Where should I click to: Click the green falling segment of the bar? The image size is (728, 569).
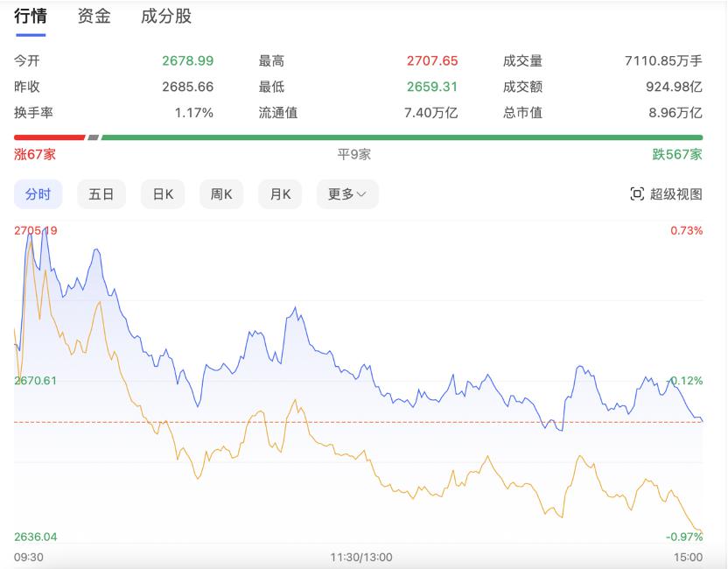[402, 137]
